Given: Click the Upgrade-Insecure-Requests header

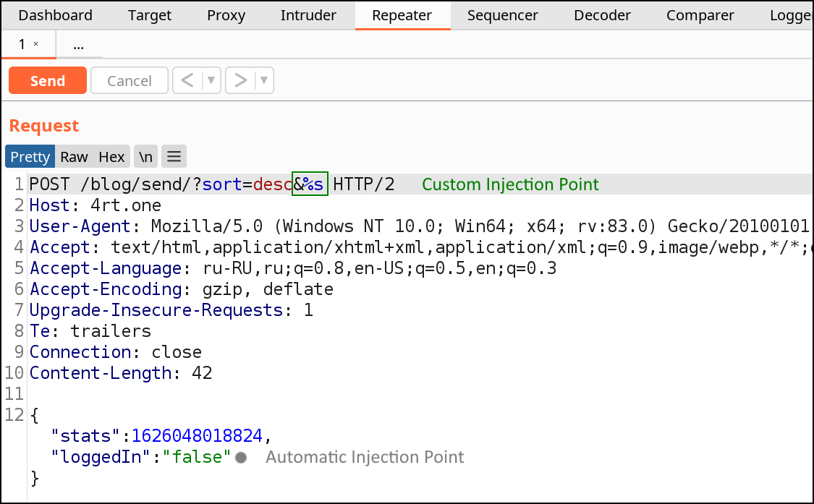Looking at the screenshot, I should click(x=171, y=310).
